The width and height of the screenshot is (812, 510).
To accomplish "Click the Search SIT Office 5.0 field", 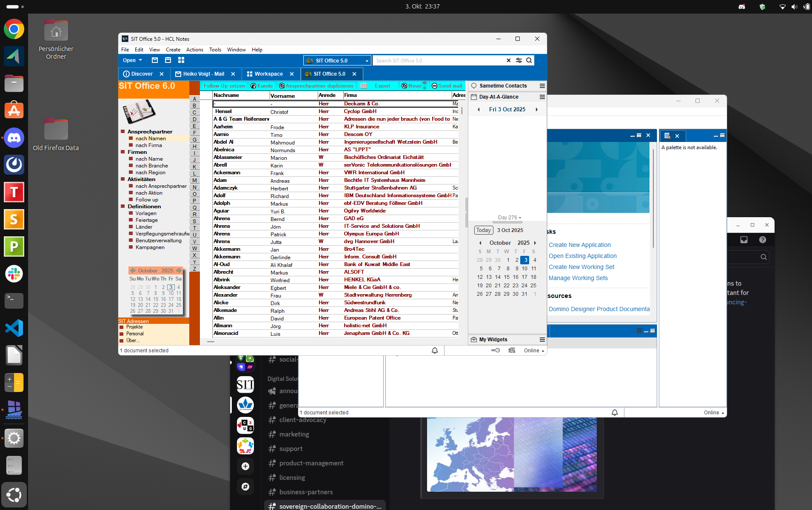I will [438, 61].
